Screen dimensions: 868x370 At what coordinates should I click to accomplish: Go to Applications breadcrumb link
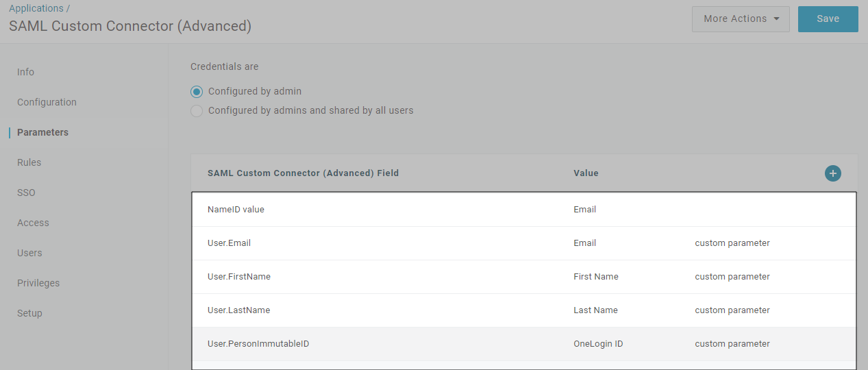click(x=36, y=8)
